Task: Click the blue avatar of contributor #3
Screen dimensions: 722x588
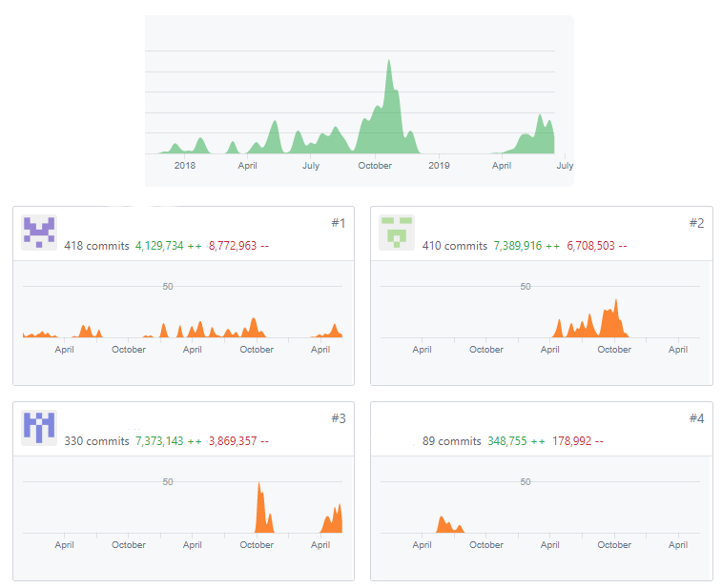Action: point(39,428)
